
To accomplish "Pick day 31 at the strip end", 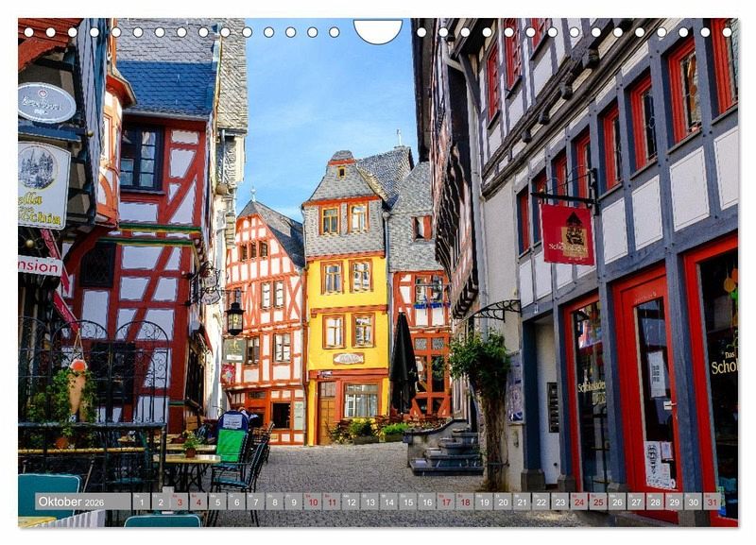I will point(712,502).
